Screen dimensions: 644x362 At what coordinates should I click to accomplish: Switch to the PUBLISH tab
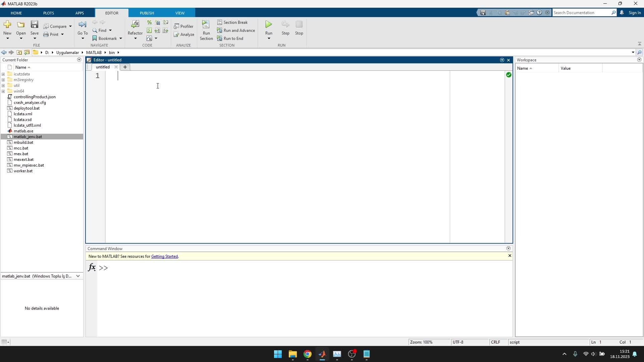point(147,13)
